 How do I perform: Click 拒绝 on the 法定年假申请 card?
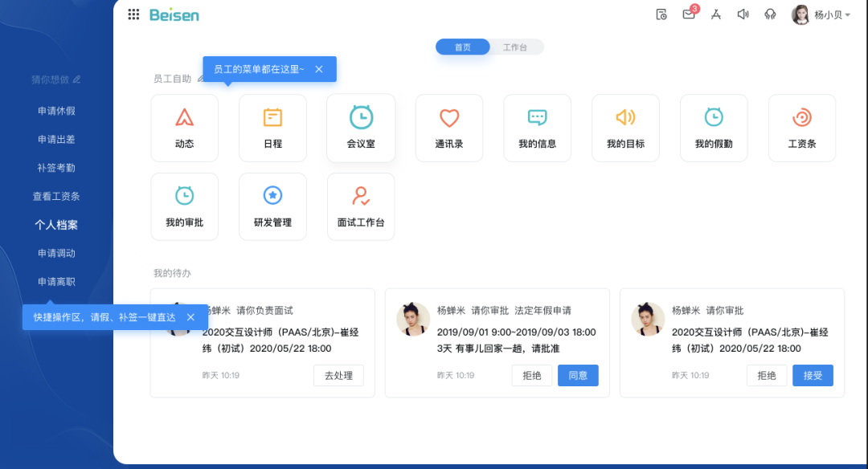point(532,376)
